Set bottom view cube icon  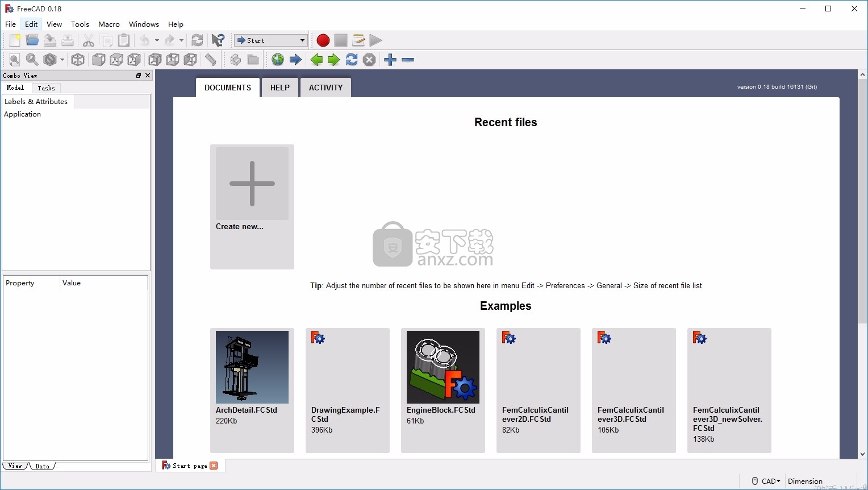[173, 60]
